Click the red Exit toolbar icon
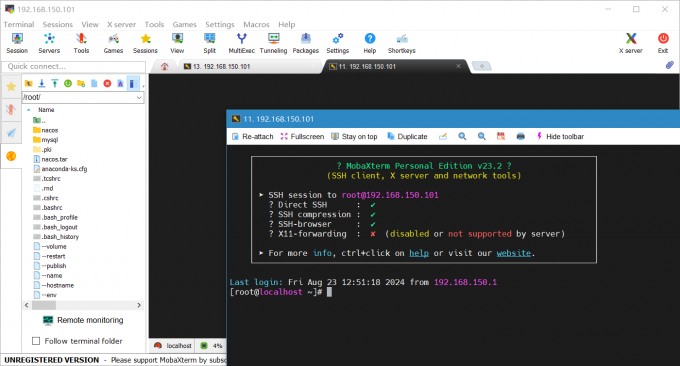This screenshot has height=366, width=680. tap(663, 43)
